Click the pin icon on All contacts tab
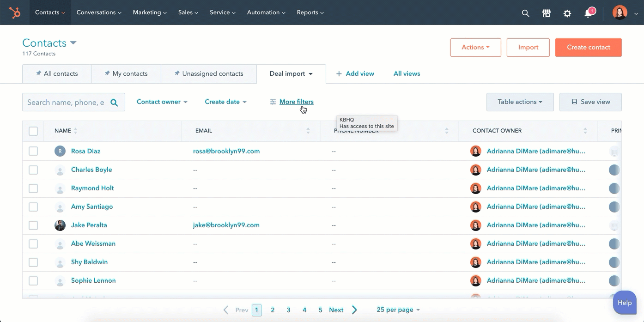644x322 pixels. click(38, 73)
